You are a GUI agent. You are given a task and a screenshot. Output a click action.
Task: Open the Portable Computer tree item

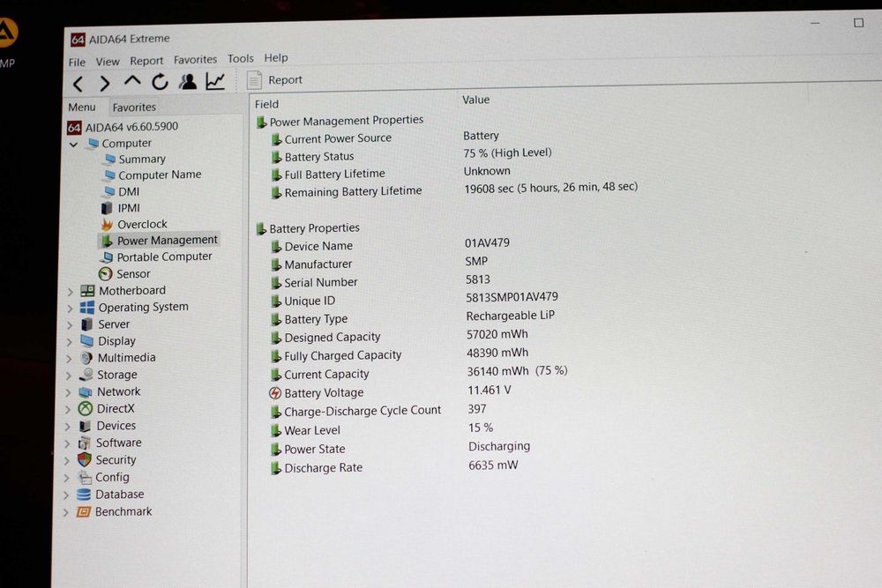[x=156, y=257]
